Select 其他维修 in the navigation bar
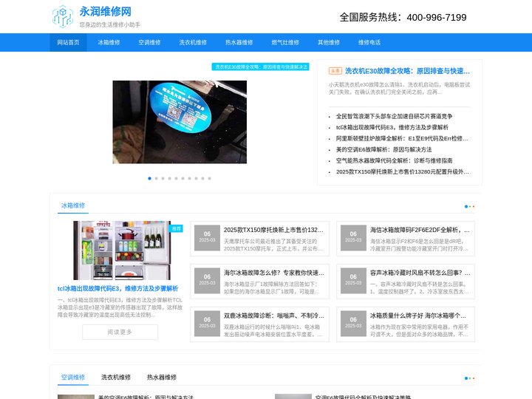Image resolution: width=532 pixels, height=399 pixels. pyautogui.click(x=329, y=42)
